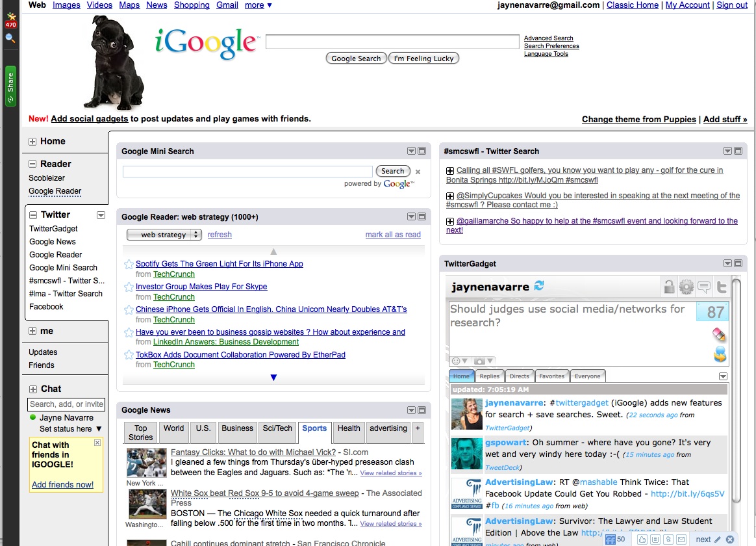The width and height of the screenshot is (756, 546).
Task: Star the business gossip websites article
Action: click(x=129, y=332)
